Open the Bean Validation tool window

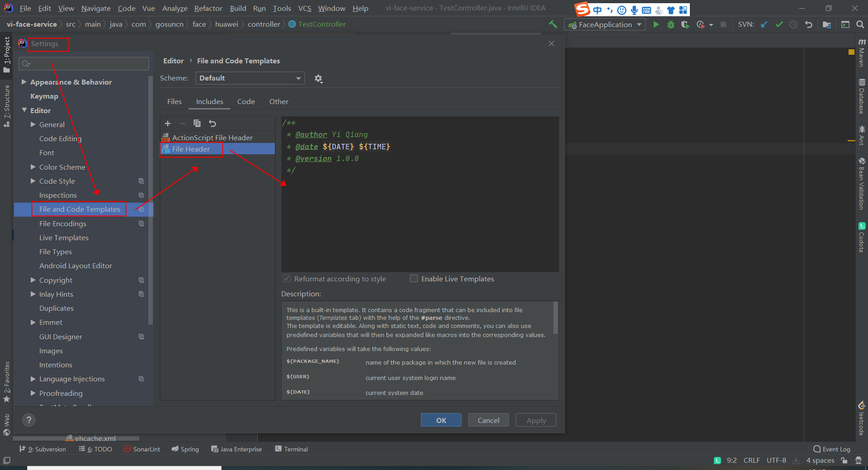coord(862,184)
